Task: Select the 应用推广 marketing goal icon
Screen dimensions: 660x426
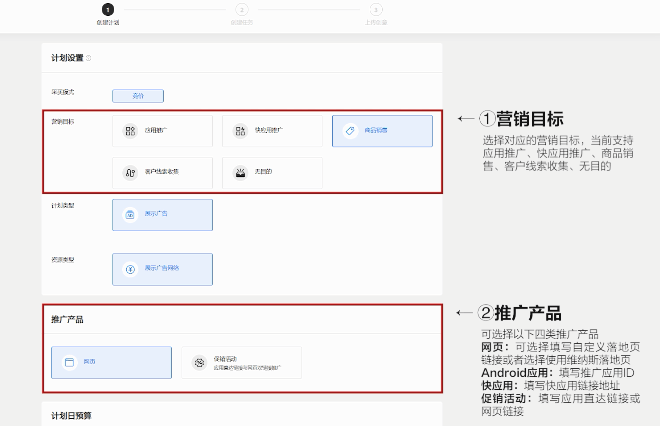Action: [130, 130]
